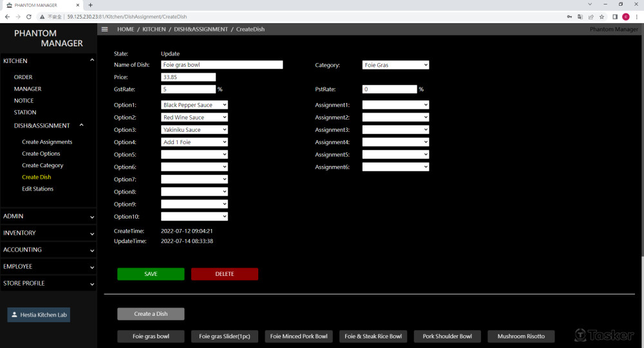Open Option1 dropdown with Black Pepper Sauce

pos(194,105)
